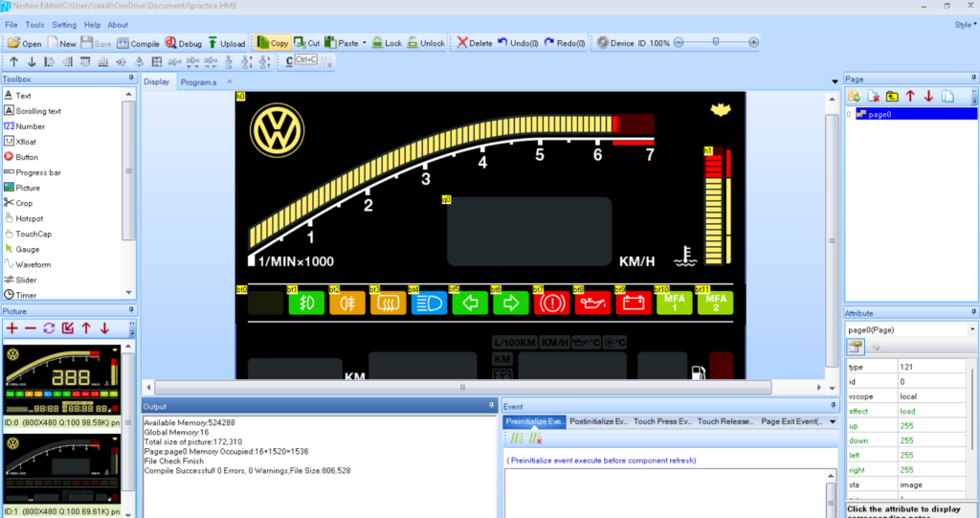980x518 pixels.
Task: Open the Tools menu
Action: coord(34,25)
